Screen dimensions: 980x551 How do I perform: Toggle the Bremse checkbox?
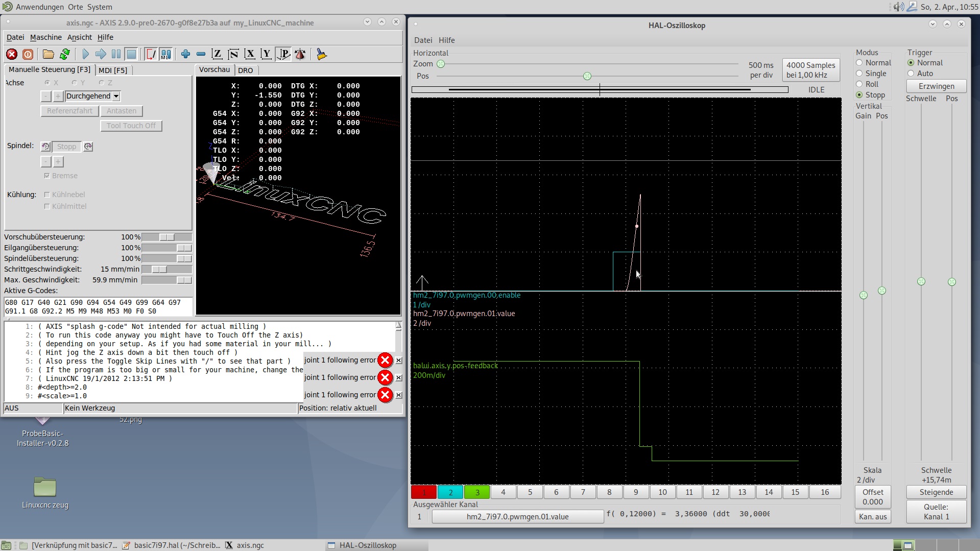click(47, 176)
